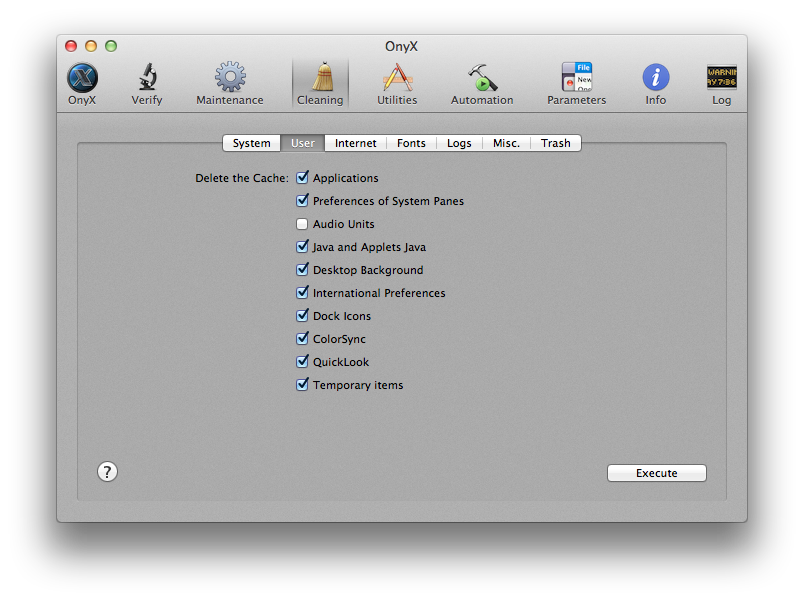
Task: Show the Info panel icon
Action: click(656, 78)
